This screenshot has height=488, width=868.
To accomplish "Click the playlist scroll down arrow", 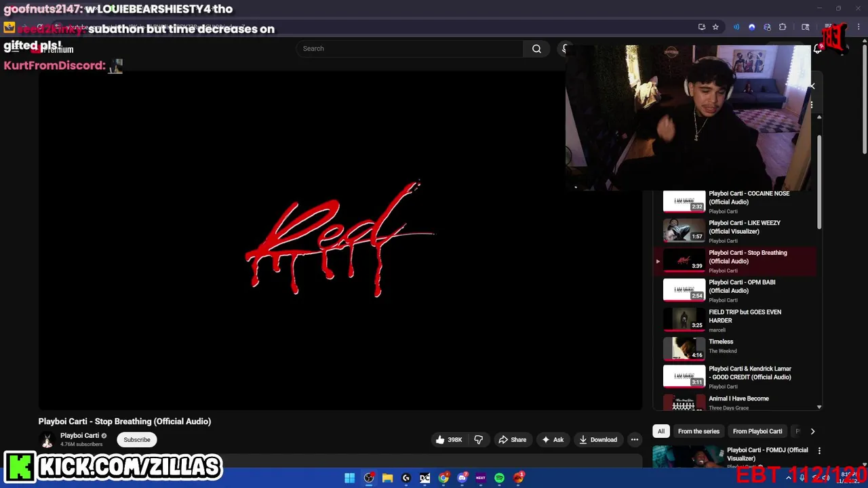I will (x=819, y=407).
